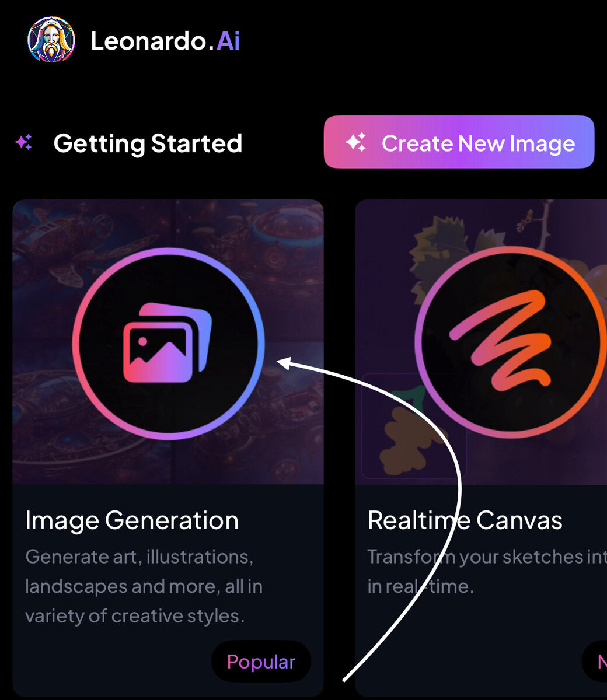
Task: Select the Image Generation thumbnail background
Action: point(168,342)
